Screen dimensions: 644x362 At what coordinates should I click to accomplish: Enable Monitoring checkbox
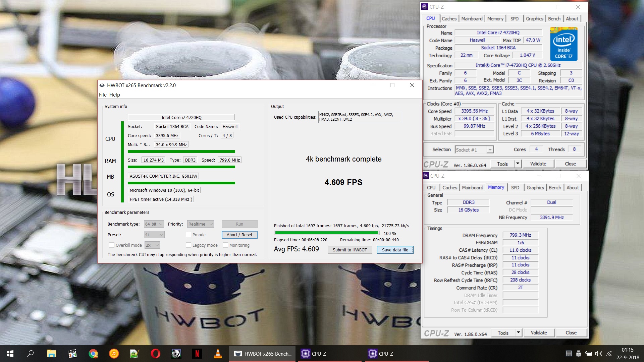pyautogui.click(x=225, y=245)
